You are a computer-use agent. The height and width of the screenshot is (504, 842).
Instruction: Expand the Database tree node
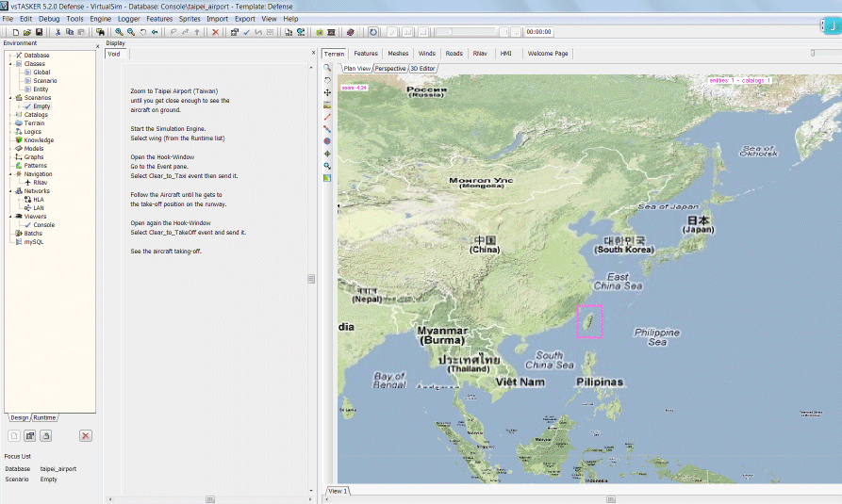[10, 56]
